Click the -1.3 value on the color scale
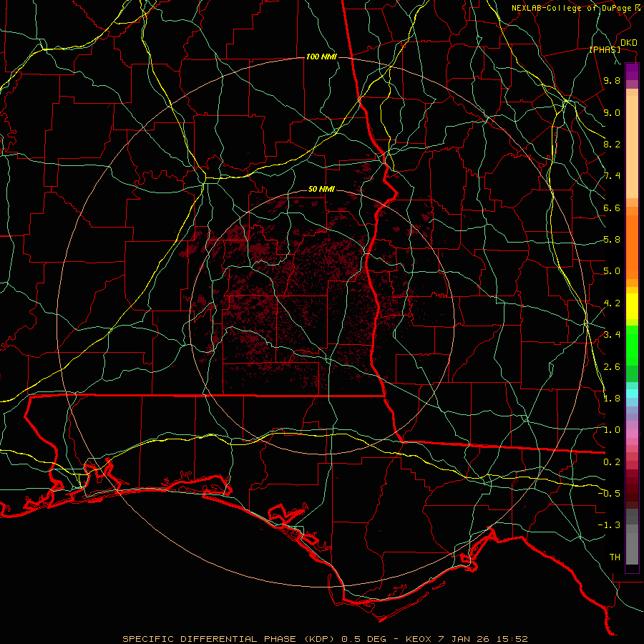The height and width of the screenshot is (644, 644). coord(609,525)
